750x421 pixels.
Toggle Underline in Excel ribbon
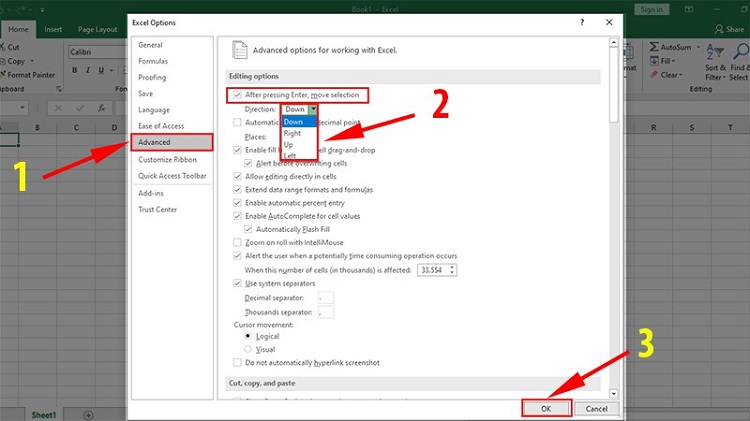tap(101, 70)
